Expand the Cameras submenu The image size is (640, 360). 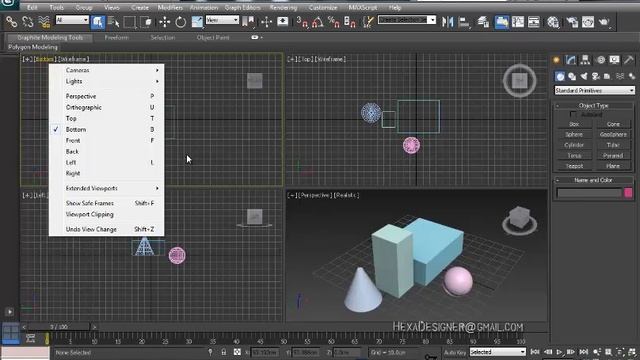pyautogui.click(x=107, y=70)
